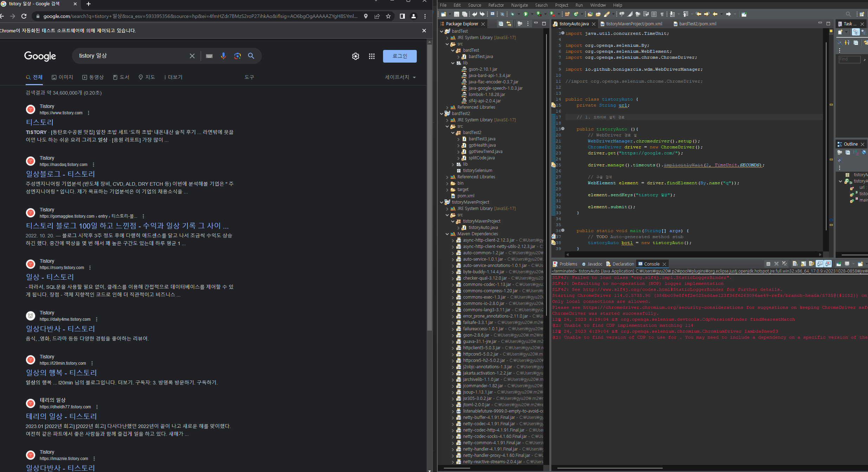Expand the bin folder in bardTest2
The height and width of the screenshot is (472, 868).
(447, 183)
